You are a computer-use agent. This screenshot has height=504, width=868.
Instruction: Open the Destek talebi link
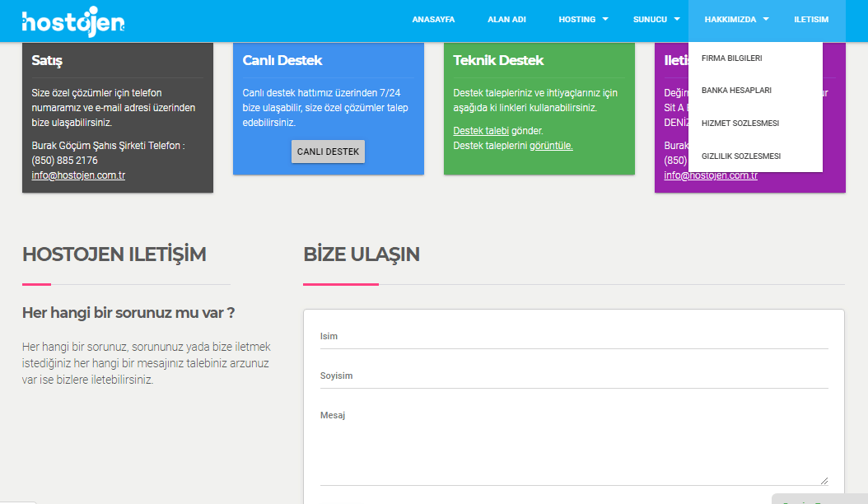click(481, 131)
